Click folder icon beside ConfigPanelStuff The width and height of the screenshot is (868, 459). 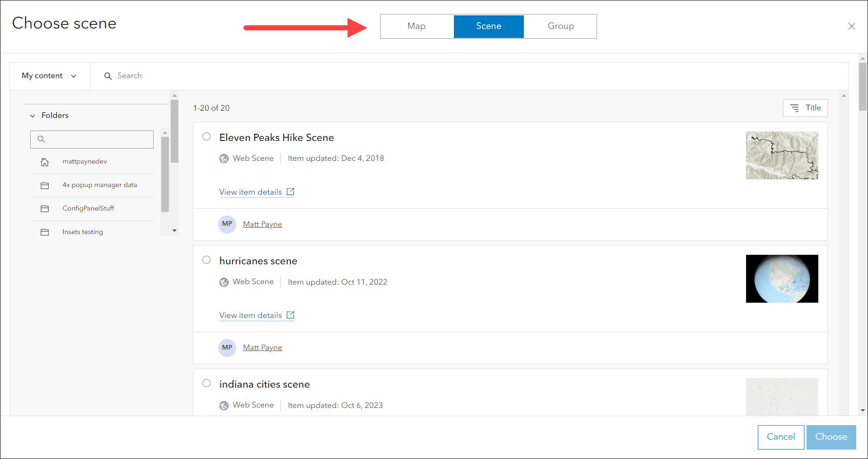pyautogui.click(x=45, y=209)
